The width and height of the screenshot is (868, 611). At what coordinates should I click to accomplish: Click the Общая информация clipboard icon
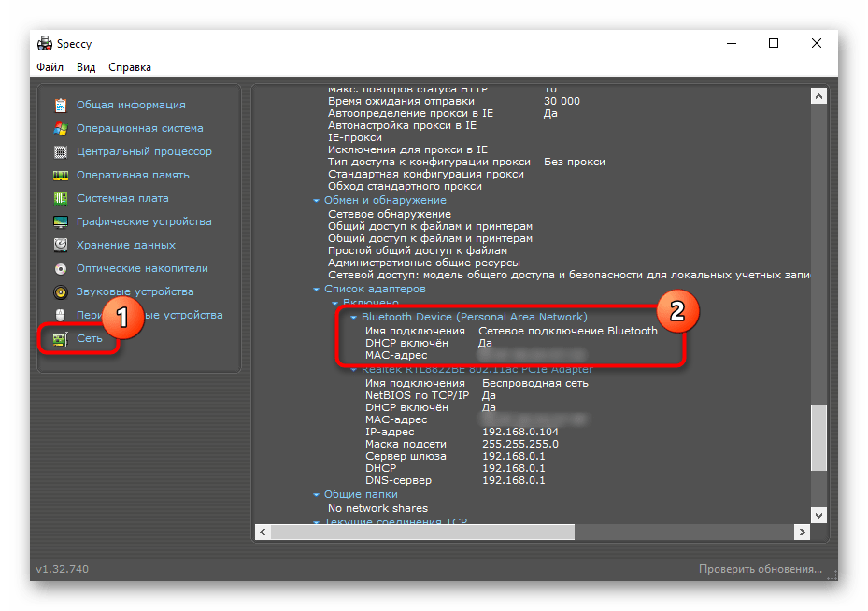(61, 105)
